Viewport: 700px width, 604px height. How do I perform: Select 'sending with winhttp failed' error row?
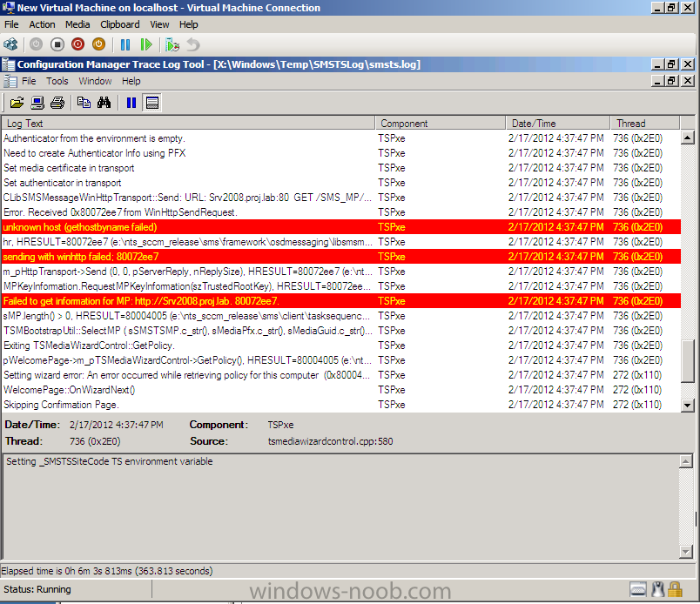tap(341, 257)
